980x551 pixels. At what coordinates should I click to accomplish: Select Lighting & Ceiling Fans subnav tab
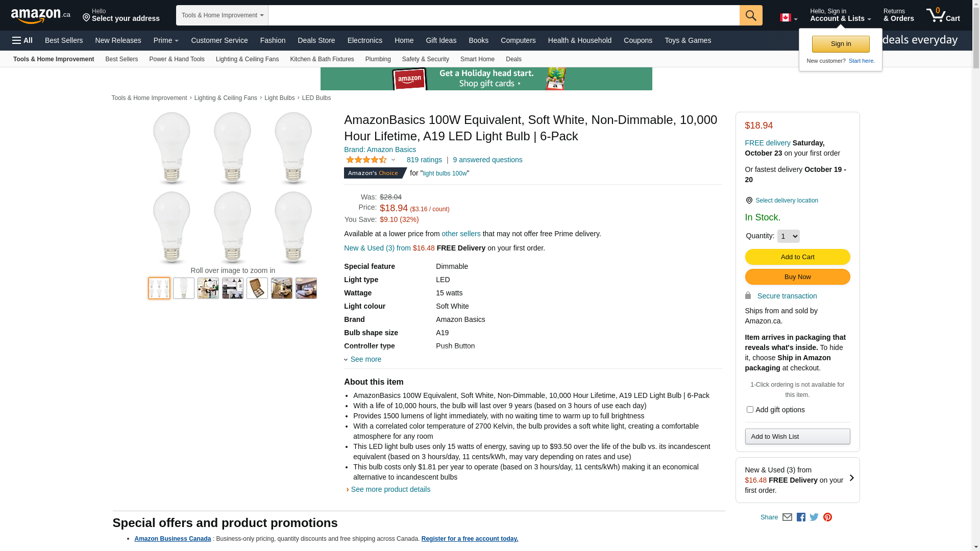click(247, 59)
